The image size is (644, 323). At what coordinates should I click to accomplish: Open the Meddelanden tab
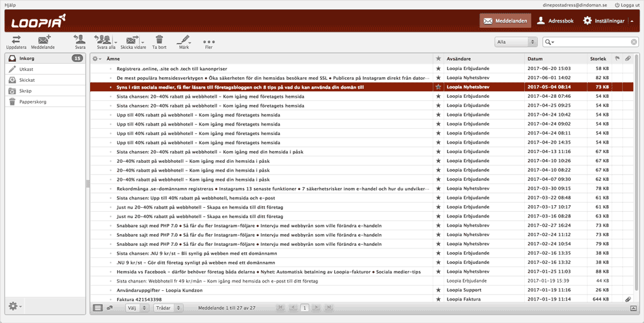pos(505,21)
